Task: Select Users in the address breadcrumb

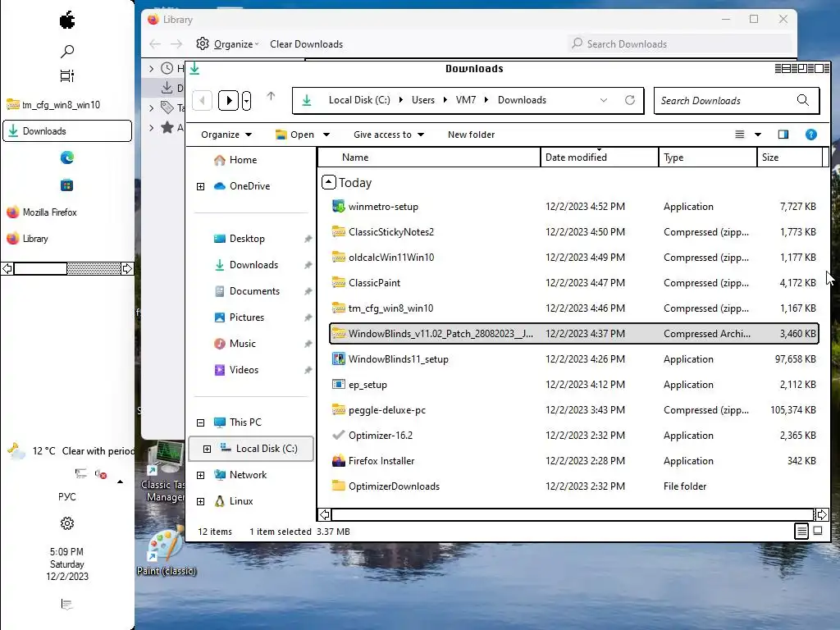Action: [423, 100]
